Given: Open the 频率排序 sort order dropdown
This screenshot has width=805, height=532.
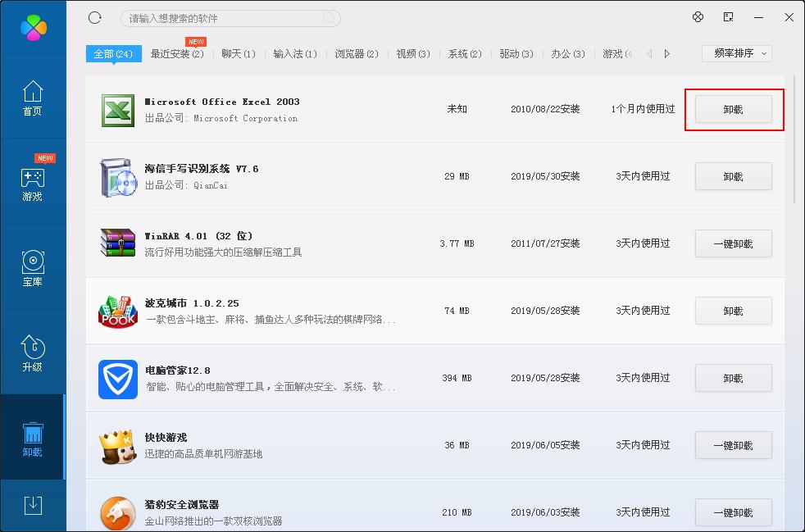Looking at the screenshot, I should (736, 52).
